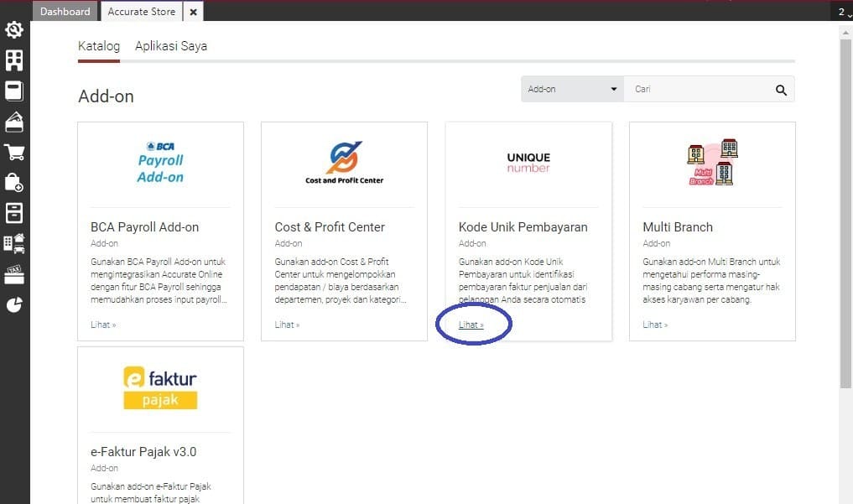This screenshot has width=853, height=504.
Task: Click Lihat link under BCA Payroll Add-on
Action: tap(103, 325)
